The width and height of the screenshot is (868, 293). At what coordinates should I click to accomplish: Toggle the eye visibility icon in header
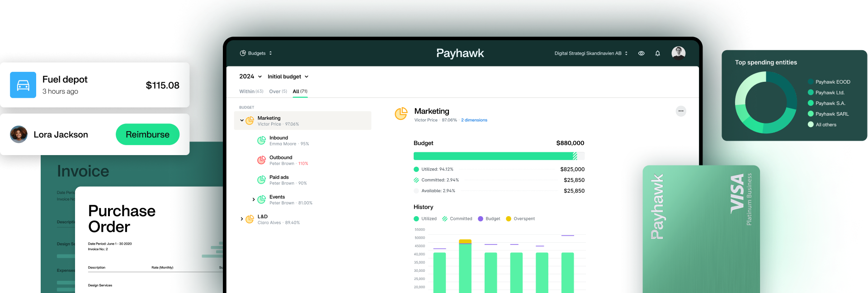pos(641,53)
